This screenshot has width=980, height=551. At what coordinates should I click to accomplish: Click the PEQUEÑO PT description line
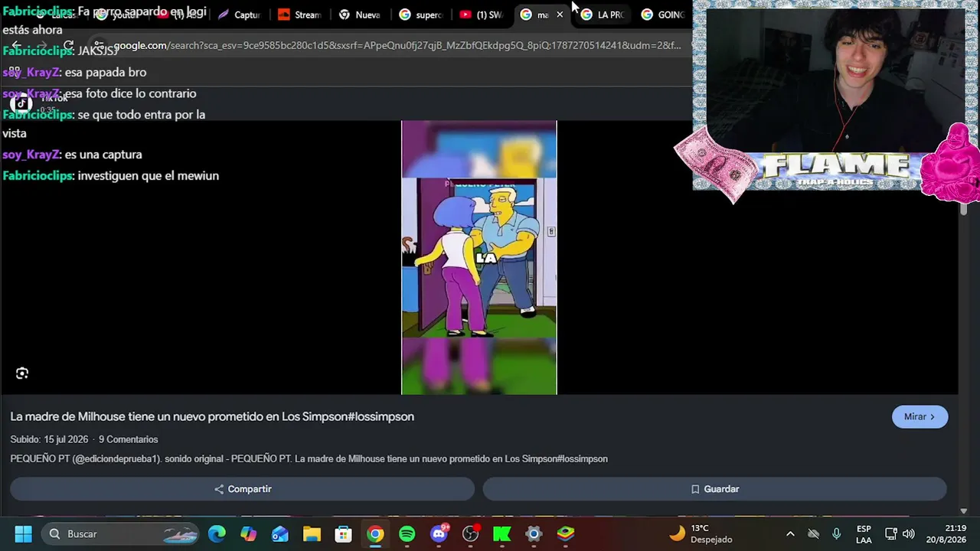[309, 459]
